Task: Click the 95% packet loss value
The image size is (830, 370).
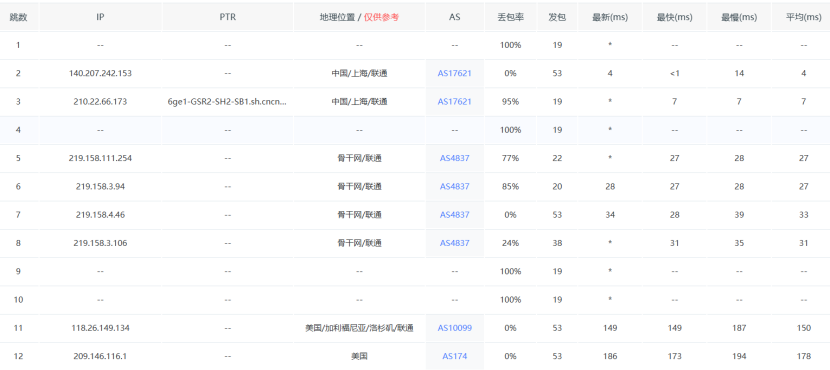Action: click(x=510, y=102)
